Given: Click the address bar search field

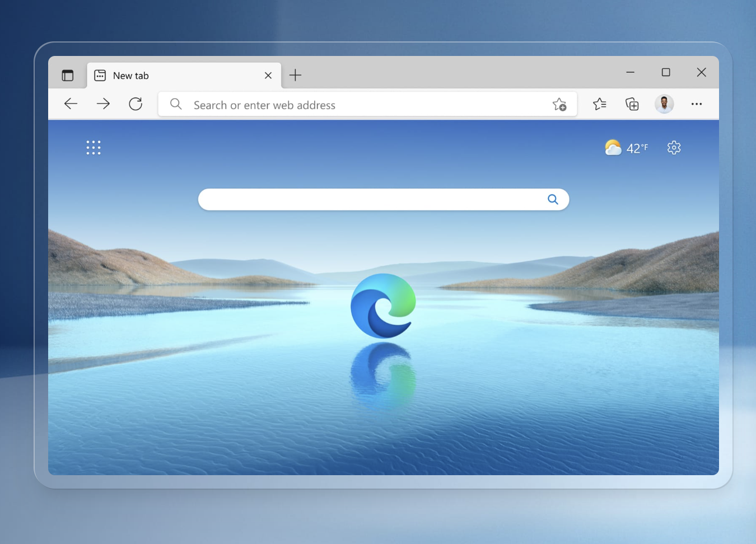Looking at the screenshot, I should pos(368,105).
